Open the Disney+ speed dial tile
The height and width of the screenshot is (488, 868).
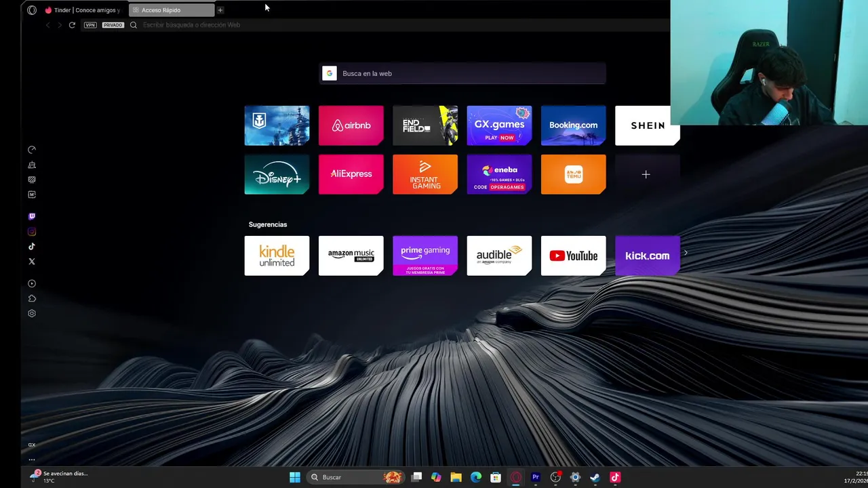click(277, 174)
